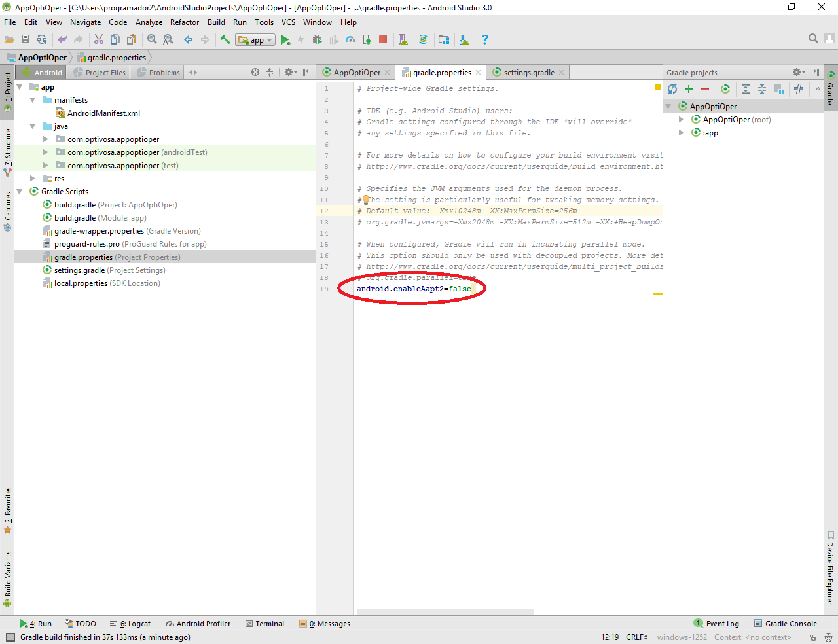Screen dimensions: 838x644
Task: Attach debugger to Android process icon
Action: (x=367, y=40)
